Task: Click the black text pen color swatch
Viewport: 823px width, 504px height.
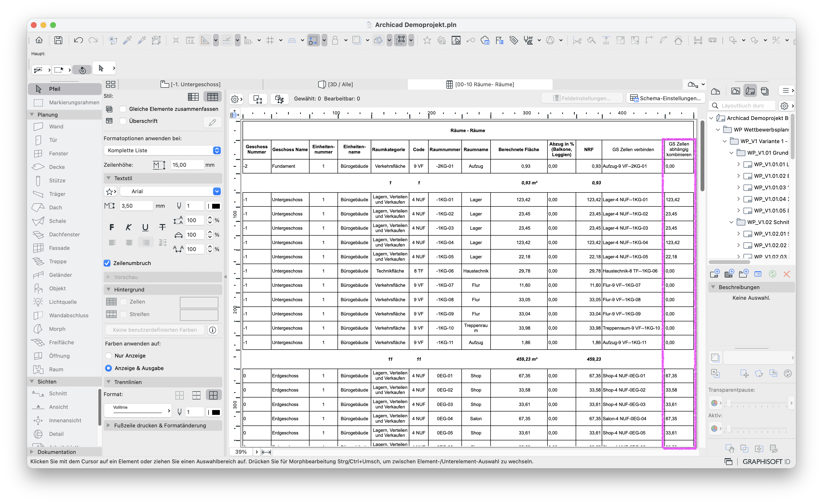Action: [216, 206]
